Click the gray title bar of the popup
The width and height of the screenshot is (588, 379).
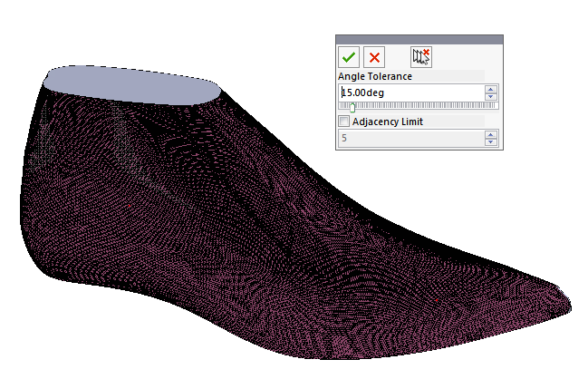click(x=419, y=40)
